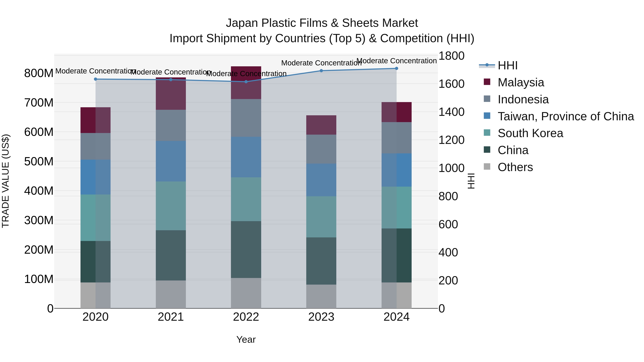
Task: Click the 2023 Moderate Concentration annotation
Action: [321, 63]
